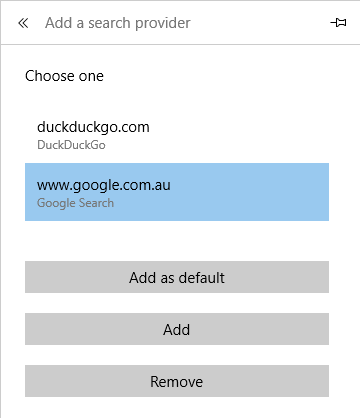Choose the Google Search list option
This screenshot has width=360, height=418.
177,192
